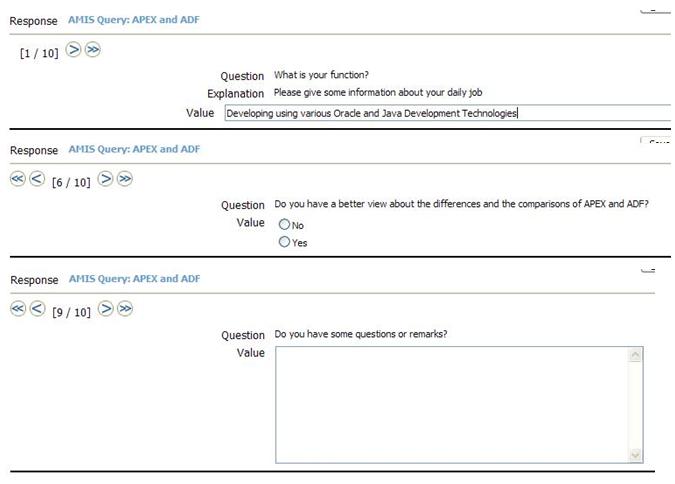675x484 pixels.
Task: Click next arrow in the 6/10 response panel
Action: point(105,178)
